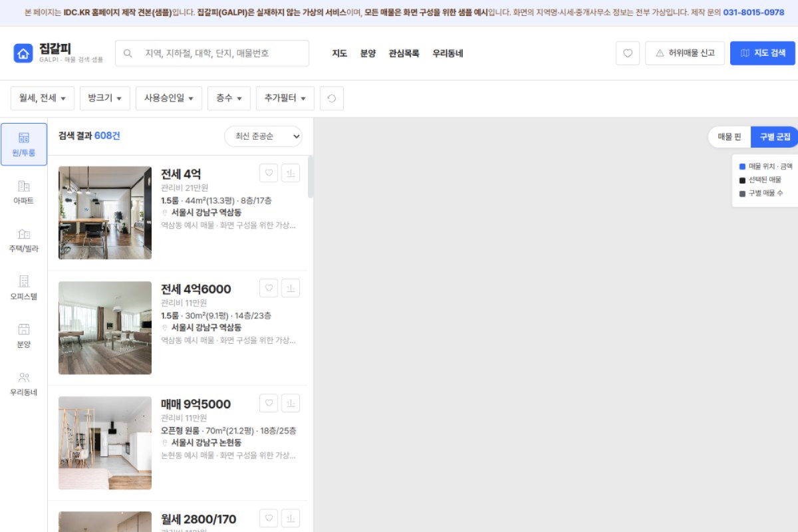Image resolution: width=798 pixels, height=532 pixels.
Task: Select 아파트 in the sidebar
Action: pyautogui.click(x=24, y=192)
